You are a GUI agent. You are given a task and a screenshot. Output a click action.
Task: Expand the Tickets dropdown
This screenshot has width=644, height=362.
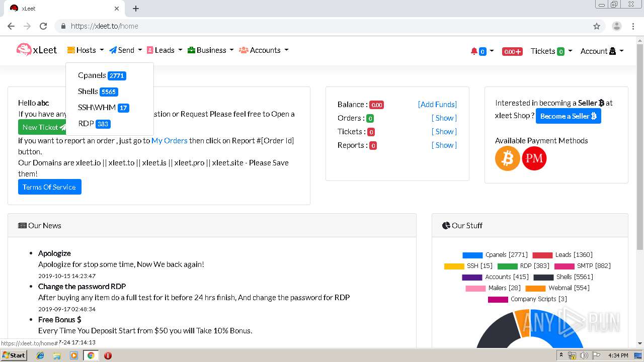tap(551, 51)
